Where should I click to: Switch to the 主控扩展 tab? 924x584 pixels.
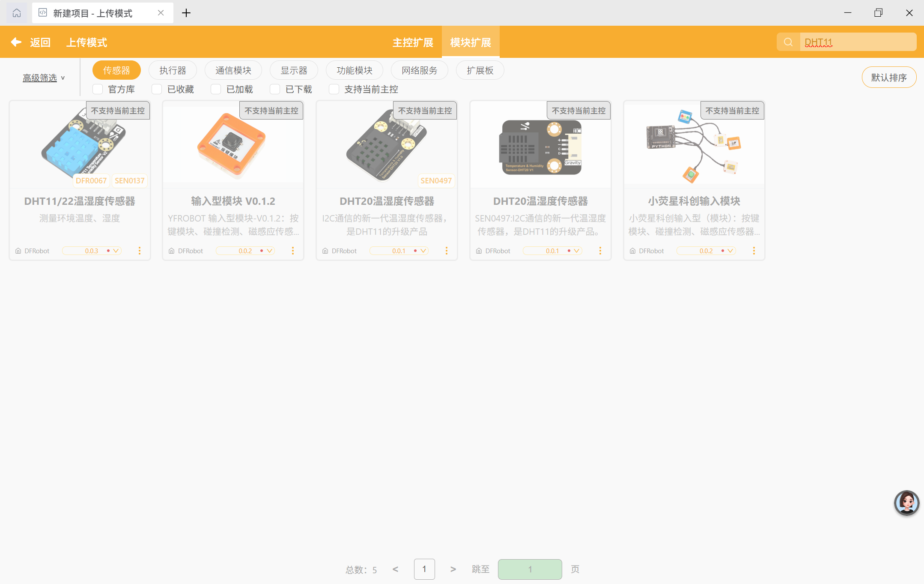tap(413, 42)
